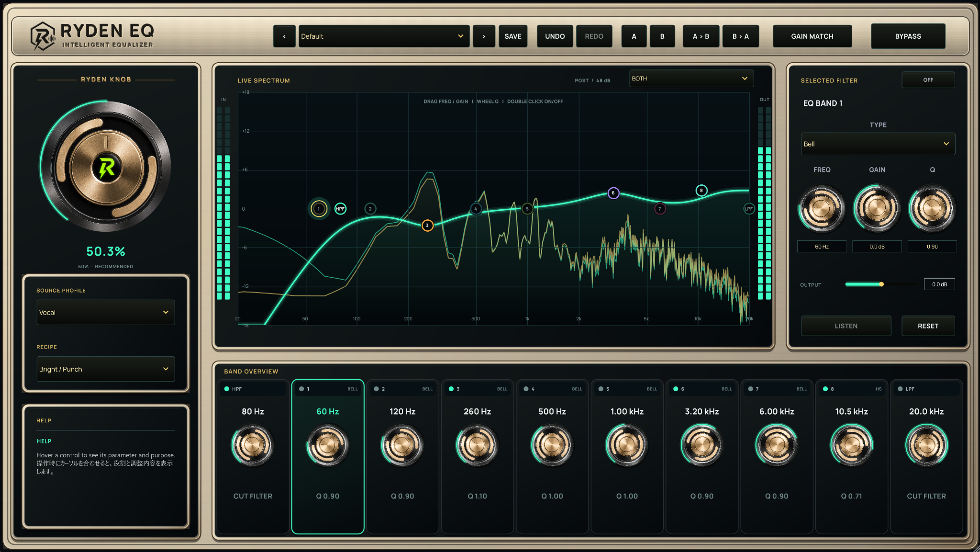This screenshot has height=552, width=980.
Task: Open the BOTH spectrum display dropdown
Action: tap(691, 79)
